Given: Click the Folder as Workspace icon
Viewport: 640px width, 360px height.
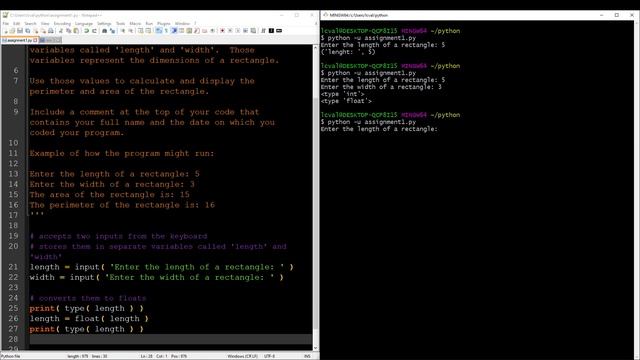Looking at the screenshot, I should (204, 31).
